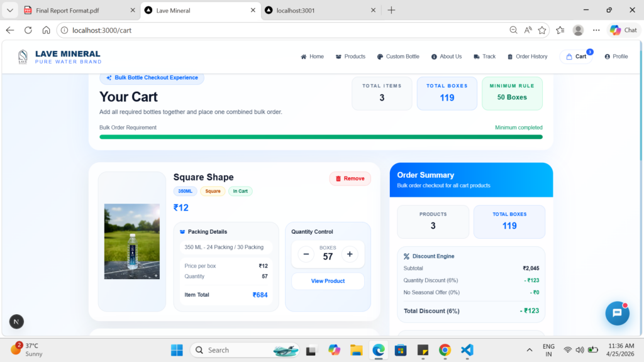The height and width of the screenshot is (362, 644).
Task: Click the taskbar Search box
Action: coord(245,350)
